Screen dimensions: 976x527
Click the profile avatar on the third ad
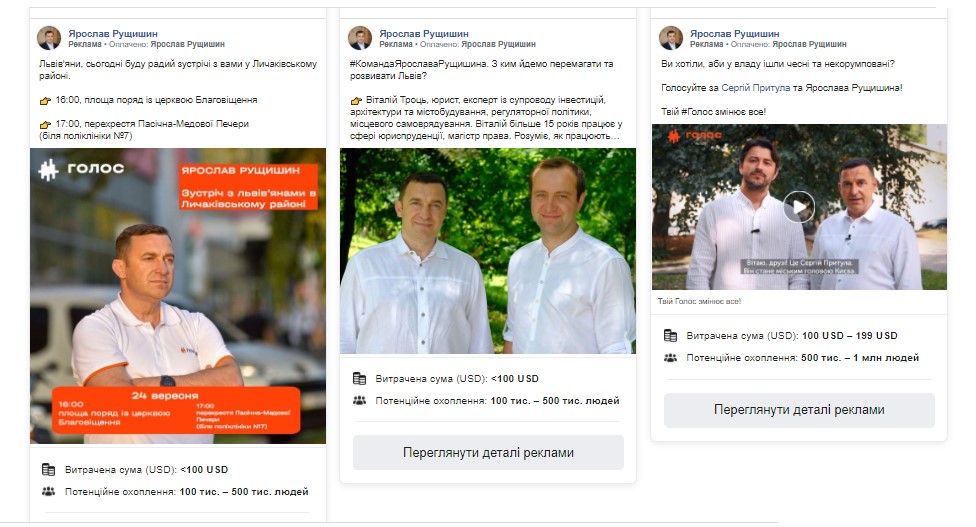pos(671,38)
